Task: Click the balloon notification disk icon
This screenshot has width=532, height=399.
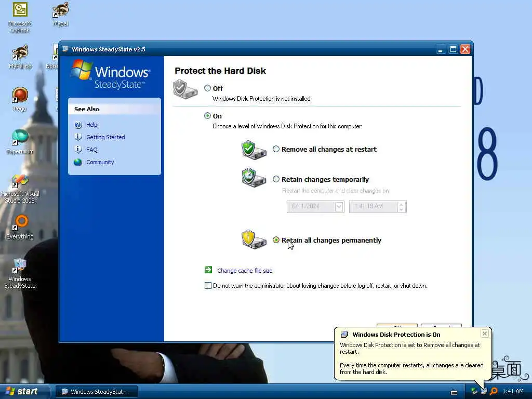Action: (x=344, y=335)
